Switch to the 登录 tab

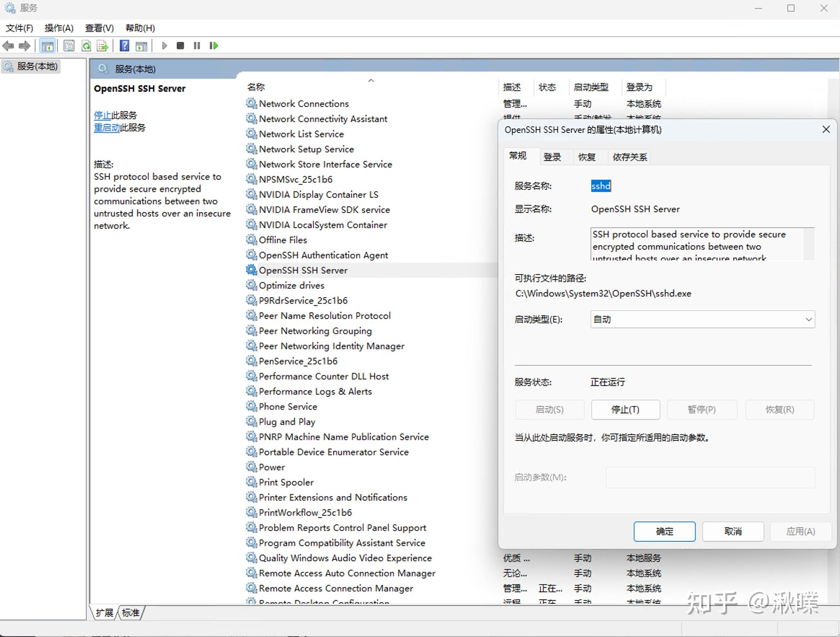click(553, 157)
